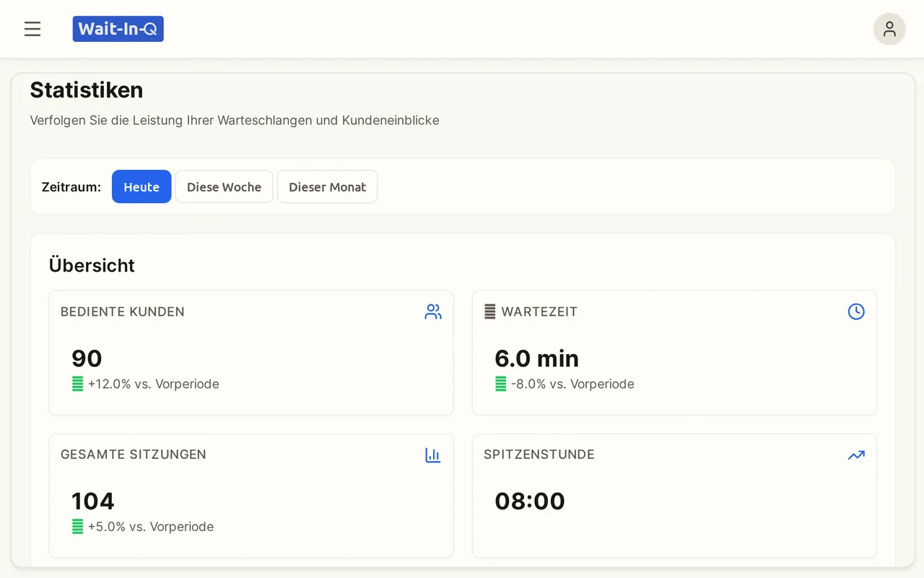The height and width of the screenshot is (578, 924).
Task: Click the green indicator beside +12.0%
Action: tap(78, 384)
